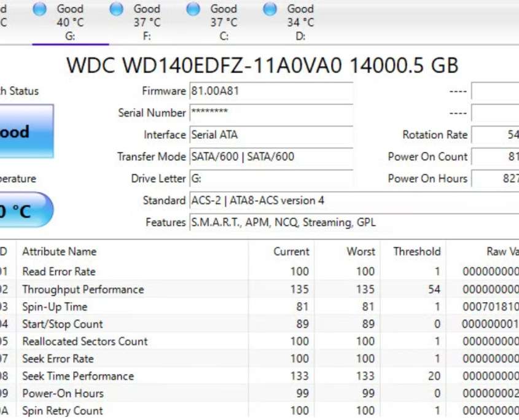Click the Worst column header

(347, 252)
